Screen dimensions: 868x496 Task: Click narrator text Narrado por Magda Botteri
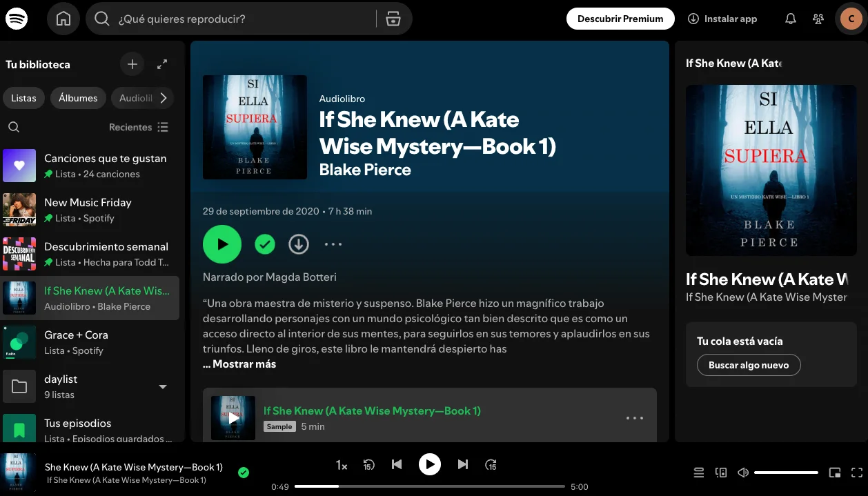tap(270, 277)
